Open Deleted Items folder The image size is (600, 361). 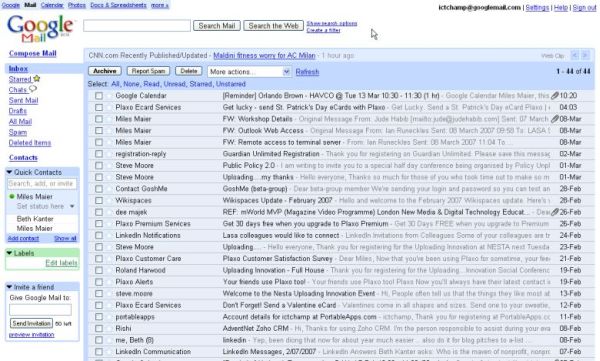pyautogui.click(x=29, y=143)
